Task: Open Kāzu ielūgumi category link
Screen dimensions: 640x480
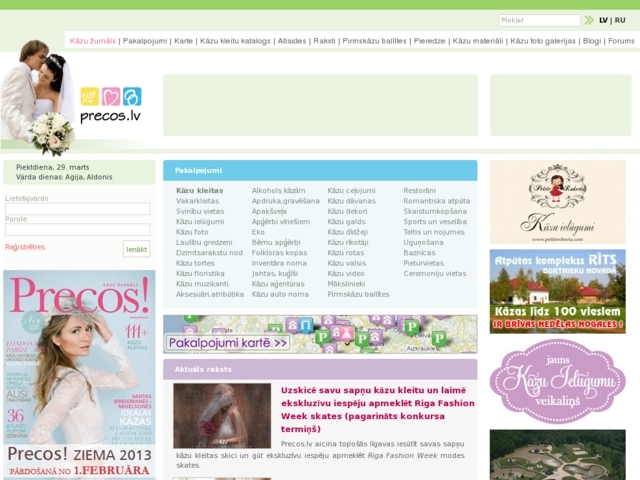Action: point(200,222)
